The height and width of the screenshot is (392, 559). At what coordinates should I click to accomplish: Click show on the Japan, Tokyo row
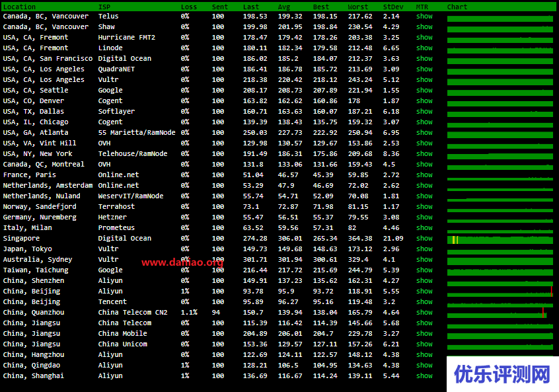[x=424, y=249]
